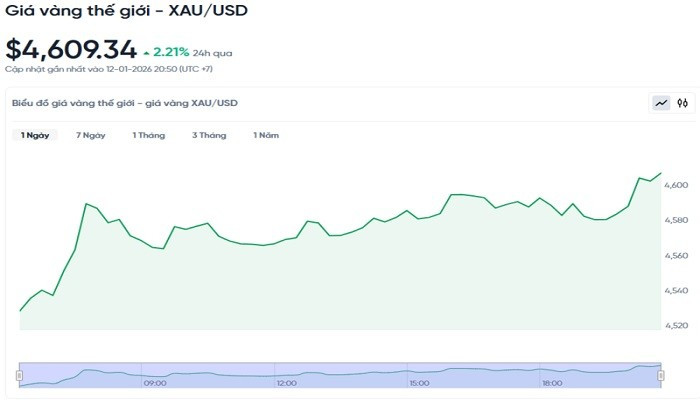Click the 15:00 mark on navigator timeline

[x=419, y=383]
